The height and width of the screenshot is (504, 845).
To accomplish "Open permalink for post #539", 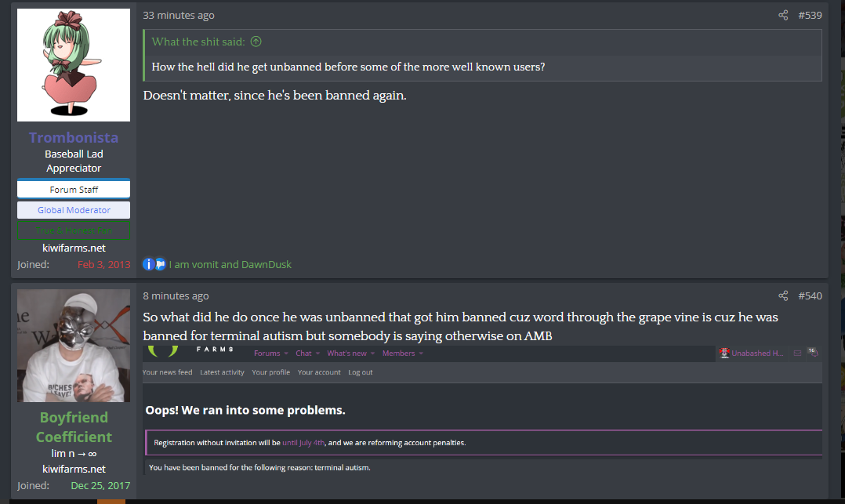I will coord(810,15).
